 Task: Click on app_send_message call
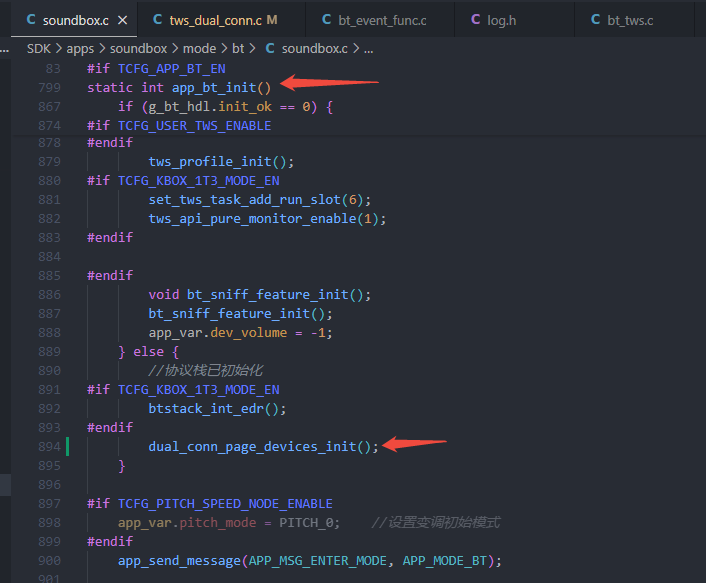179,561
